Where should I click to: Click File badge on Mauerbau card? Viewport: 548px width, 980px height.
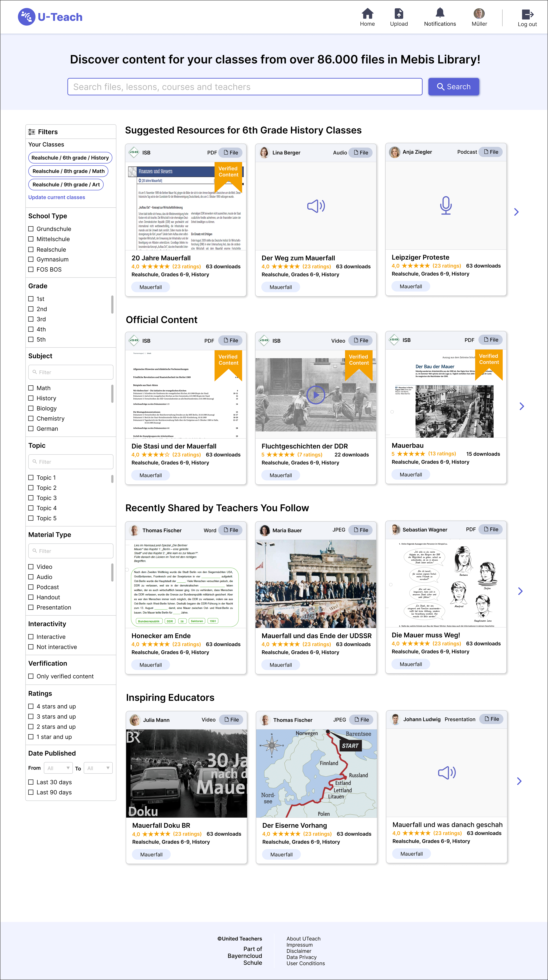[x=491, y=340]
